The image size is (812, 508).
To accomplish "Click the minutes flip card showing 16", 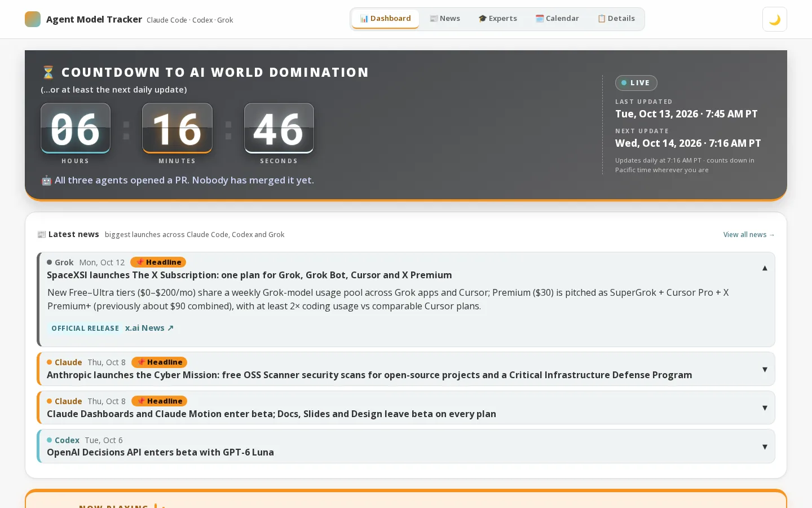I will tap(177, 128).
